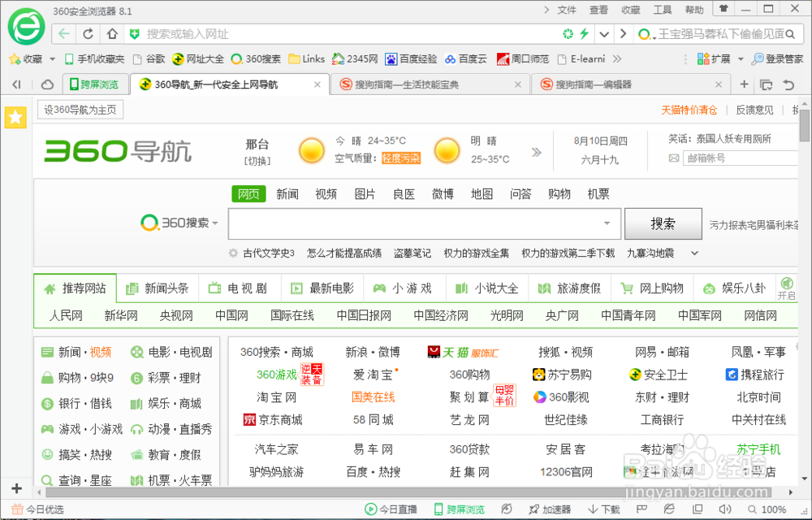Toggle the sound speaker icon in the status bar
The image size is (812, 520).
tap(725, 509)
